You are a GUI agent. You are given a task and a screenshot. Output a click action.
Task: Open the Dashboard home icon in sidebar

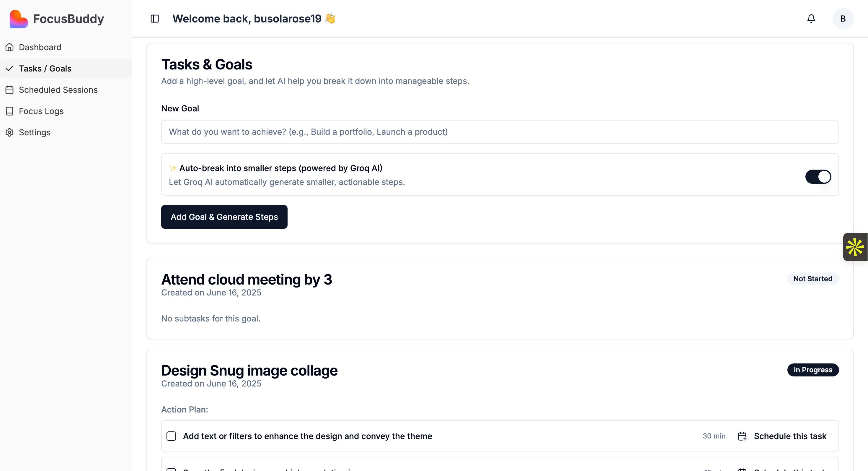click(x=9, y=47)
